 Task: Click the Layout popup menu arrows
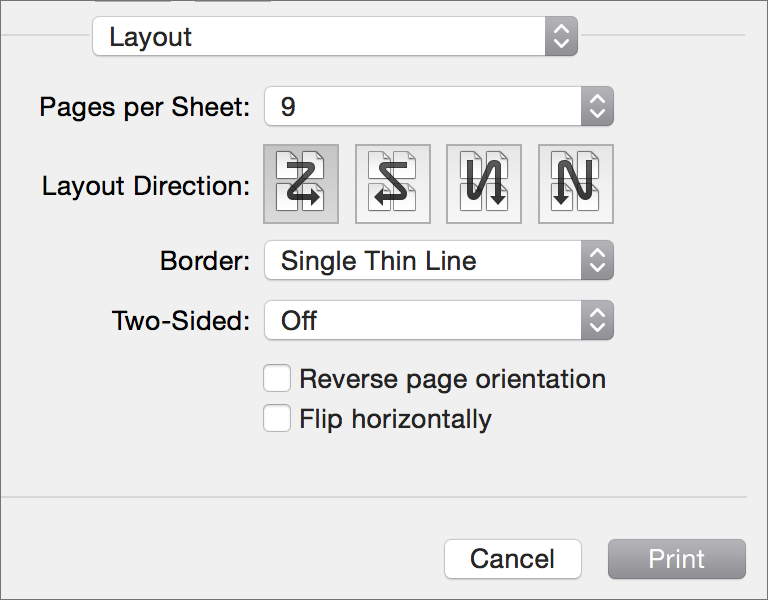561,36
